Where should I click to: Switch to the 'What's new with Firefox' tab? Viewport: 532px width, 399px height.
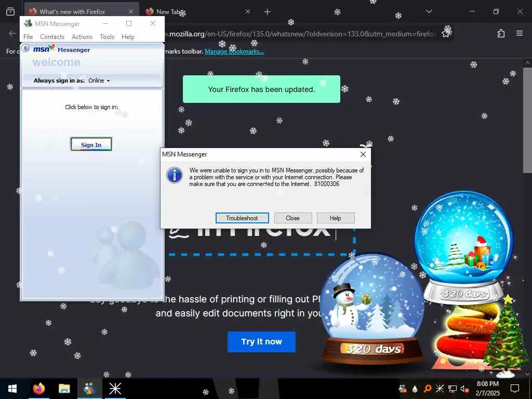pyautogui.click(x=82, y=11)
